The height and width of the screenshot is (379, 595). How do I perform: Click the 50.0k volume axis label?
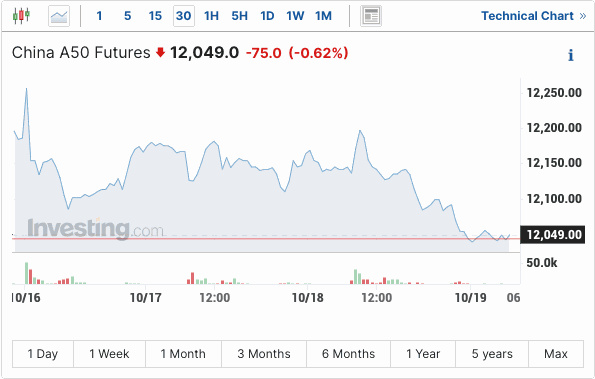[x=542, y=263]
